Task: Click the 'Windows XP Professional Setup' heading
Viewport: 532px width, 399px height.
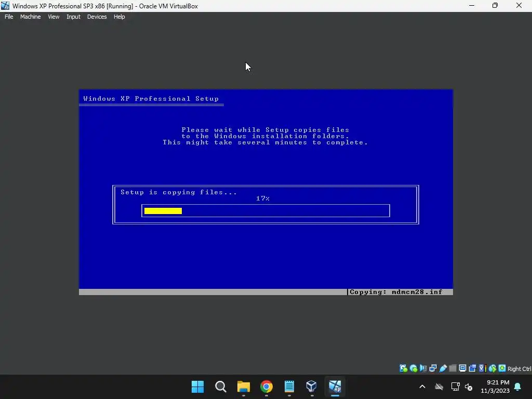Action: coord(151,99)
